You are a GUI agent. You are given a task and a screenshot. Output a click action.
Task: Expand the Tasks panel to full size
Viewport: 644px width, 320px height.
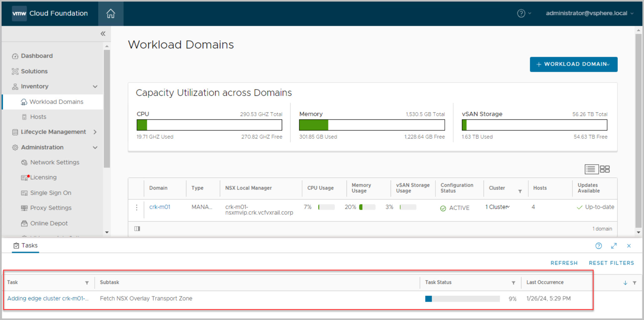coord(614,246)
